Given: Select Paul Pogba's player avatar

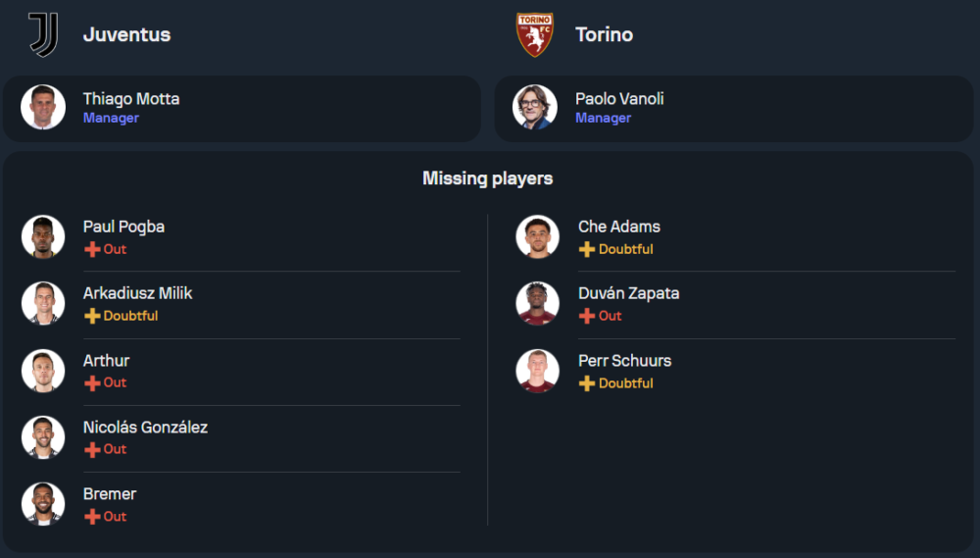Looking at the screenshot, I should (x=43, y=236).
